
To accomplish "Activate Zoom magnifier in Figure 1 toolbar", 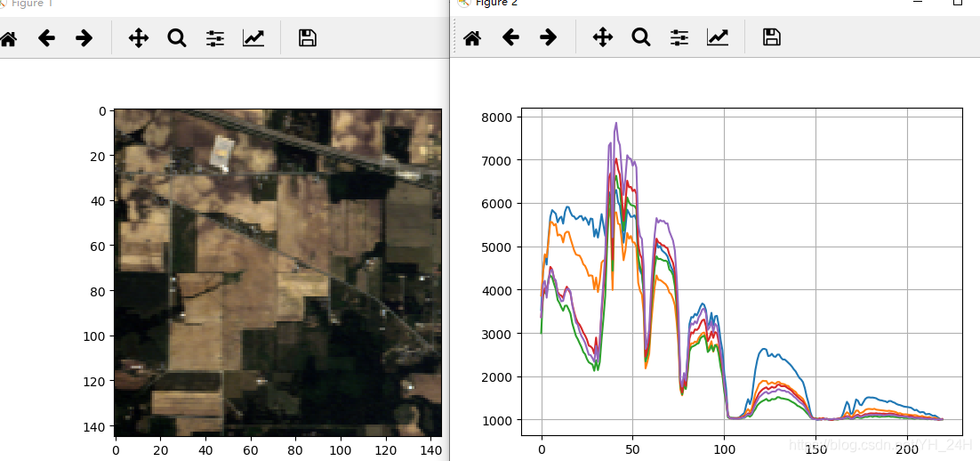I will pyautogui.click(x=177, y=39).
